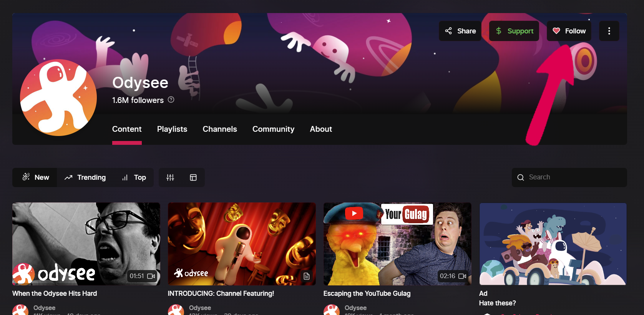
Task: Click the Odysee channel title heading
Action: [x=140, y=83]
